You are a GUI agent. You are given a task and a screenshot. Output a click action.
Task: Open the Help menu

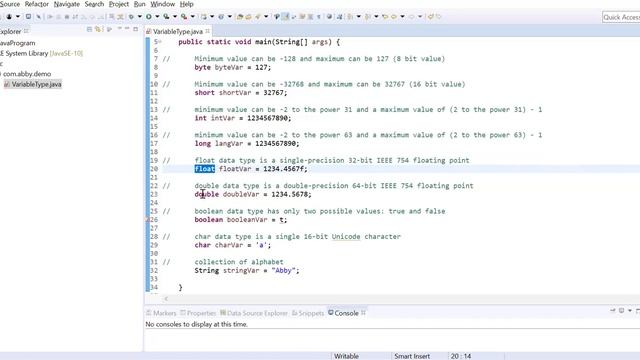tap(187, 4)
